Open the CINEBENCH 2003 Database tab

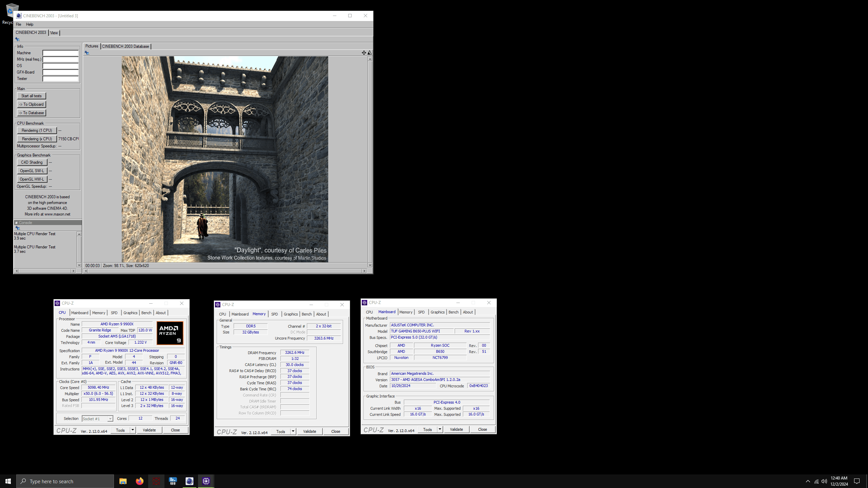pos(125,46)
